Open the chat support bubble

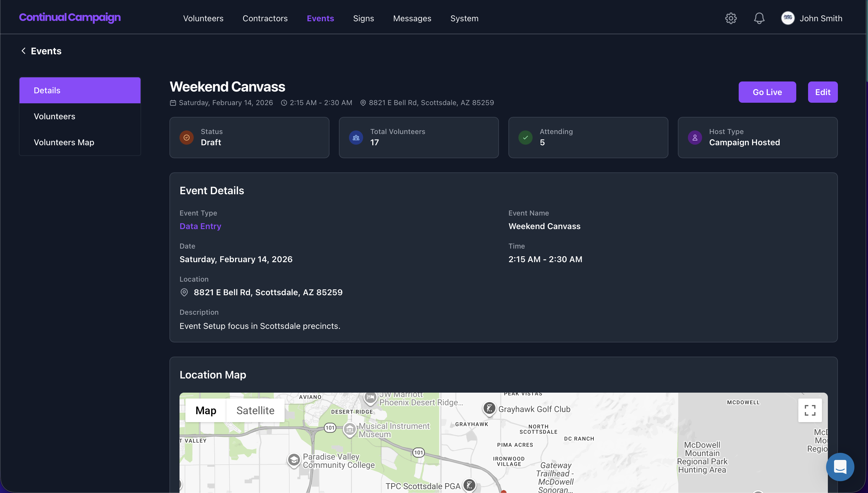[840, 467]
